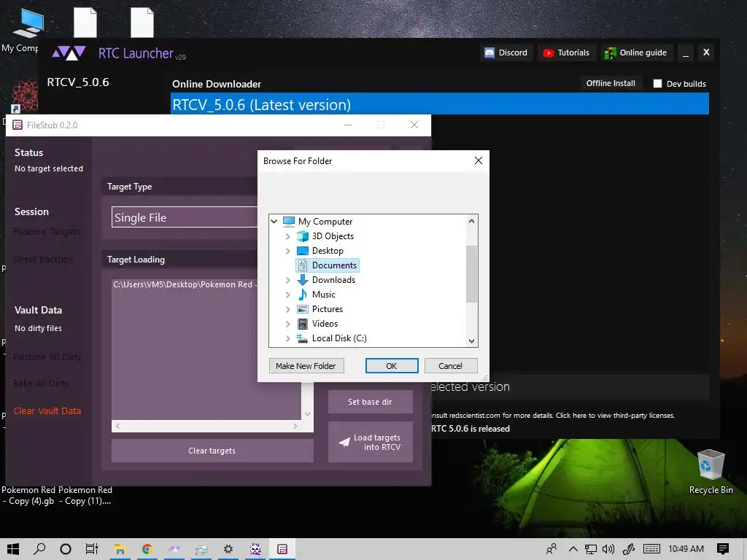Screen dimensions: 747x560
Task: Select the second blank file desktop icon
Action: [142, 22]
